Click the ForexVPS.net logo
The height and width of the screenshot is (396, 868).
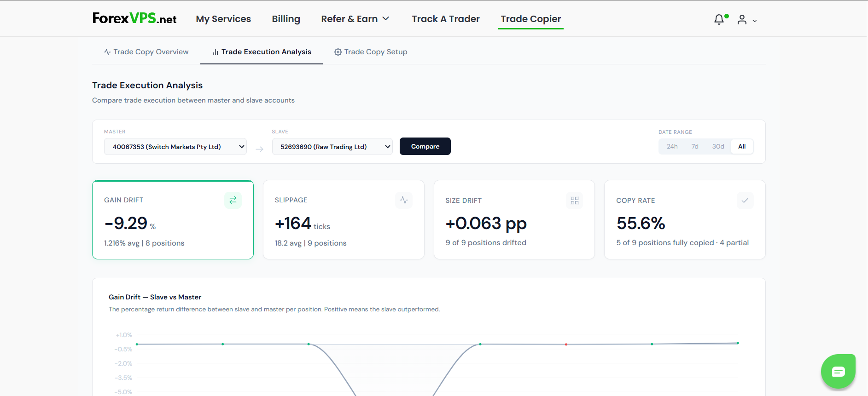pyautogui.click(x=134, y=18)
